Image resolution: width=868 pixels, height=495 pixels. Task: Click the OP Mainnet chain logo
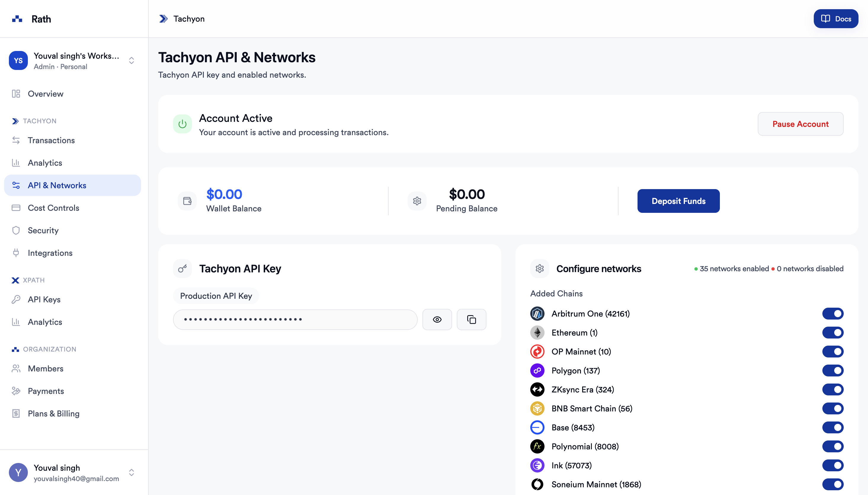(x=537, y=352)
